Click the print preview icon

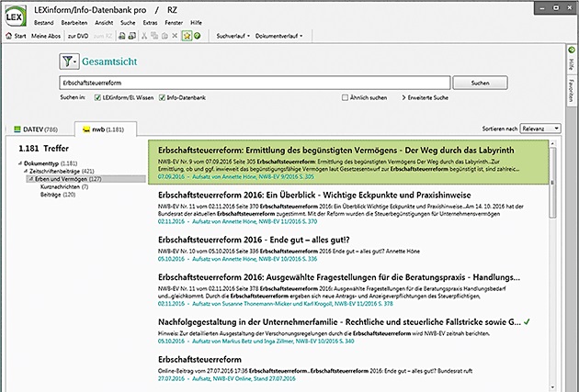click(134, 35)
